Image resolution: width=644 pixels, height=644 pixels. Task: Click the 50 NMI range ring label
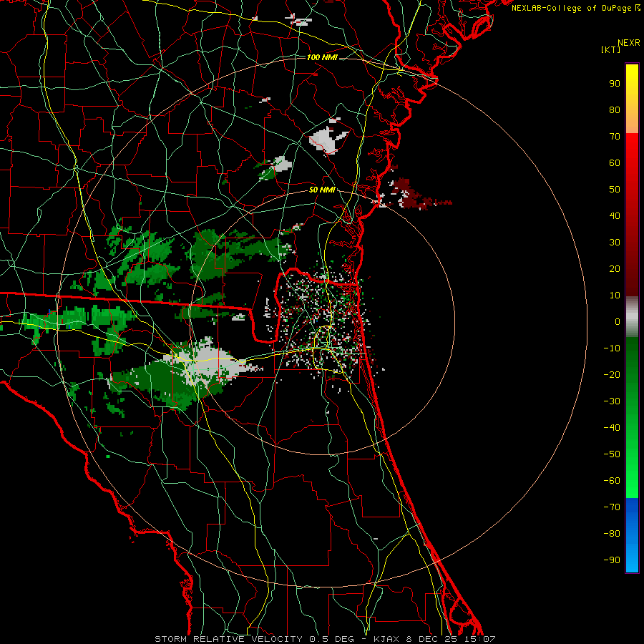(322, 190)
